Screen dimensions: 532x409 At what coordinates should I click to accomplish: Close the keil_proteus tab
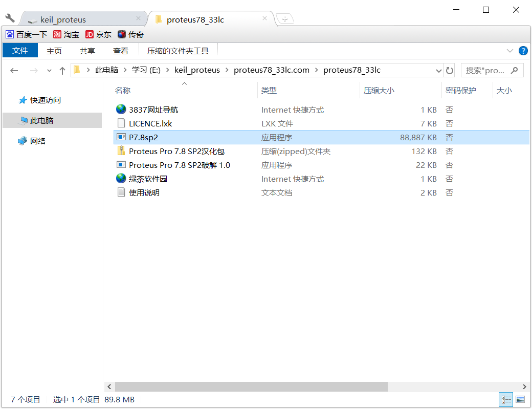point(139,18)
